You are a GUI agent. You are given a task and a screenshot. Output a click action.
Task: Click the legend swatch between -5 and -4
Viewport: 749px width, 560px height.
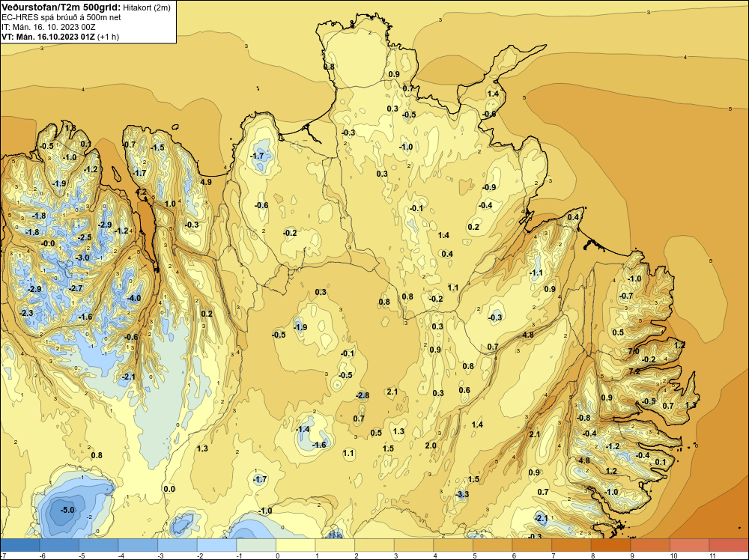[x=98, y=545]
